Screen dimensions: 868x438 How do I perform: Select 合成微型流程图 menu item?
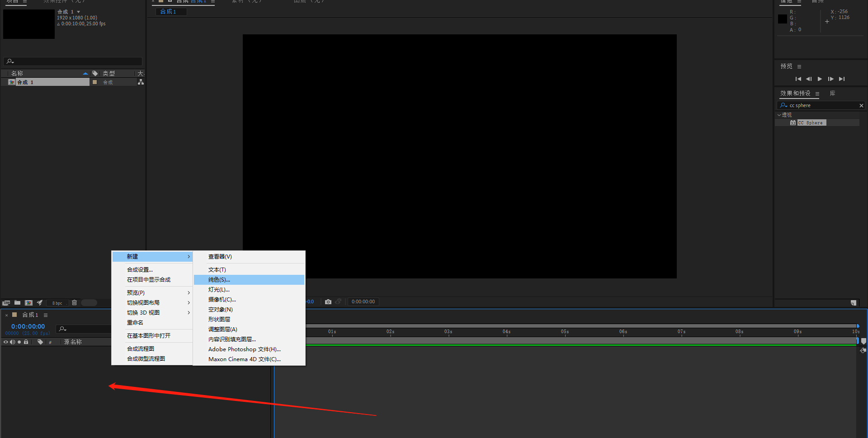coord(152,359)
